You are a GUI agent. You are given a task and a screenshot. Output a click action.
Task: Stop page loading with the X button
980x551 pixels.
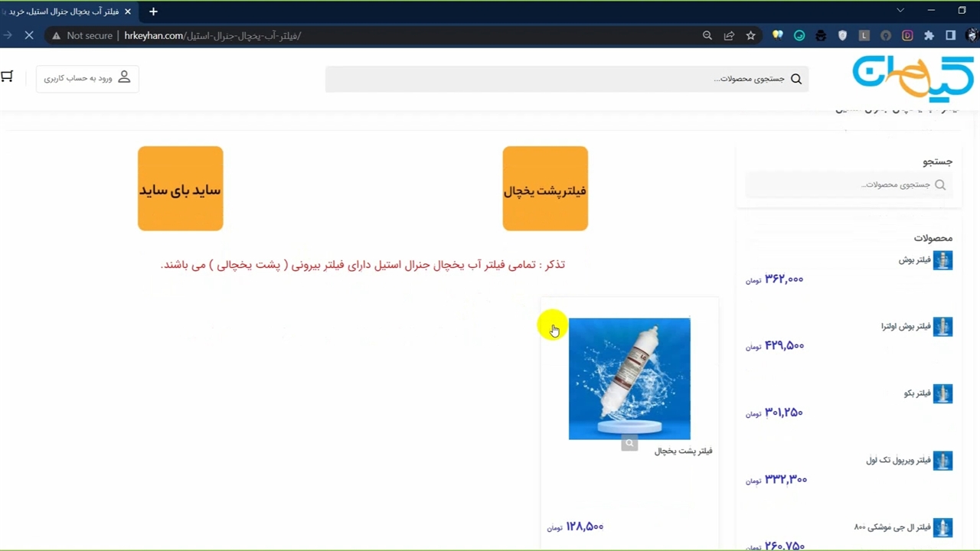[x=29, y=36]
